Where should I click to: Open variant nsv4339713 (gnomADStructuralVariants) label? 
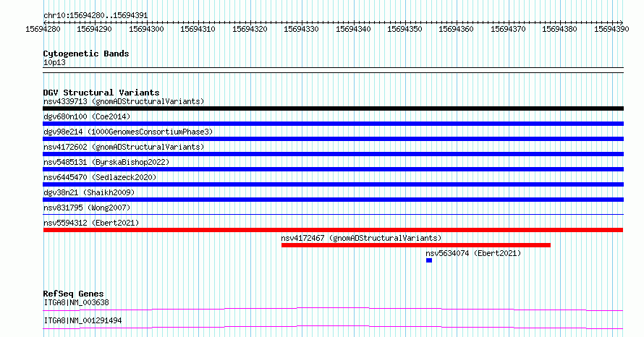[124, 101]
